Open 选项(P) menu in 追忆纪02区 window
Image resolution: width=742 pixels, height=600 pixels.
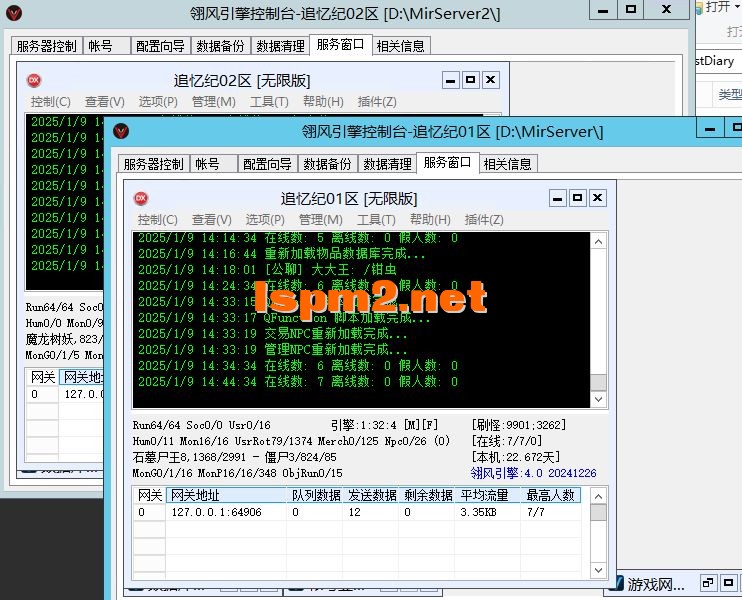pyautogui.click(x=158, y=102)
